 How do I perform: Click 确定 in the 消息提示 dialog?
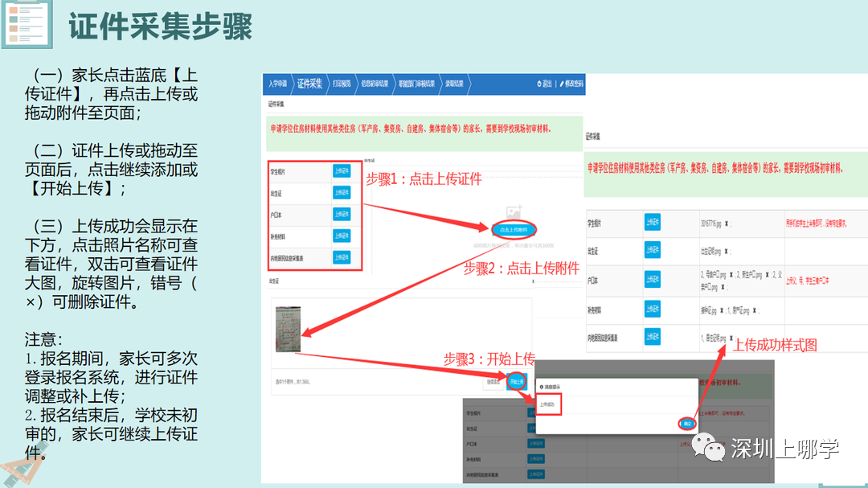pyautogui.click(x=687, y=423)
